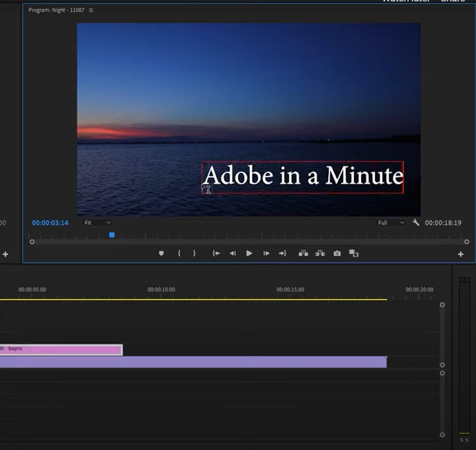Click the timeline ruler at 00:00:10:00

[x=161, y=290]
